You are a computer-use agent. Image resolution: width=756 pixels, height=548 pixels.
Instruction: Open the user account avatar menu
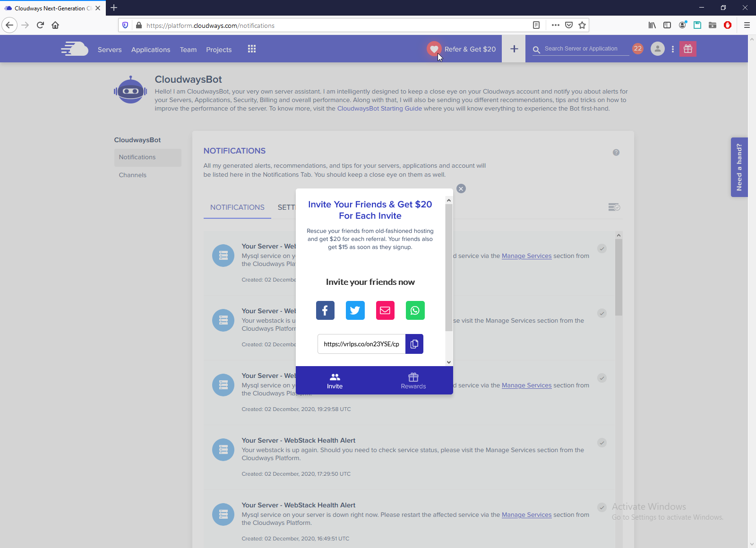(658, 49)
